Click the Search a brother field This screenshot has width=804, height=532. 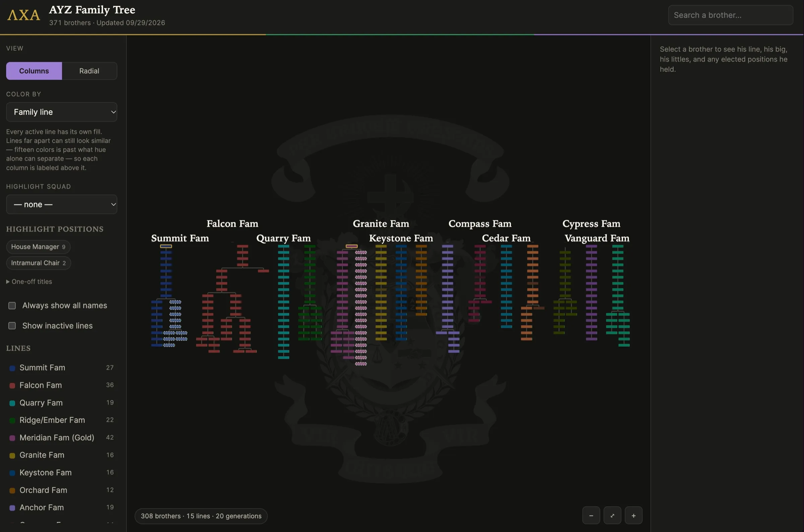point(730,15)
